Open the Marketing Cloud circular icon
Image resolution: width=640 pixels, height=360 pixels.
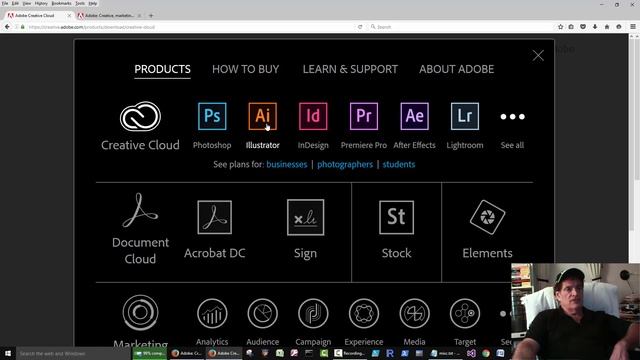[140, 313]
